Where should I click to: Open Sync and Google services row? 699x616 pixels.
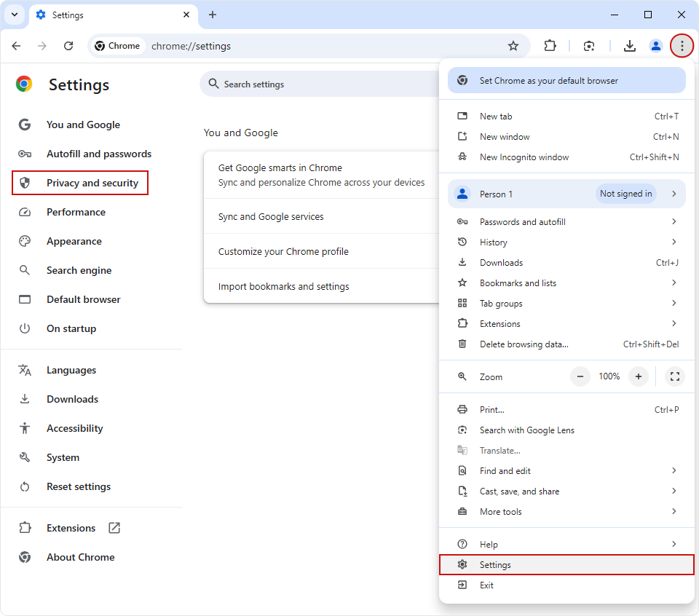(322, 217)
